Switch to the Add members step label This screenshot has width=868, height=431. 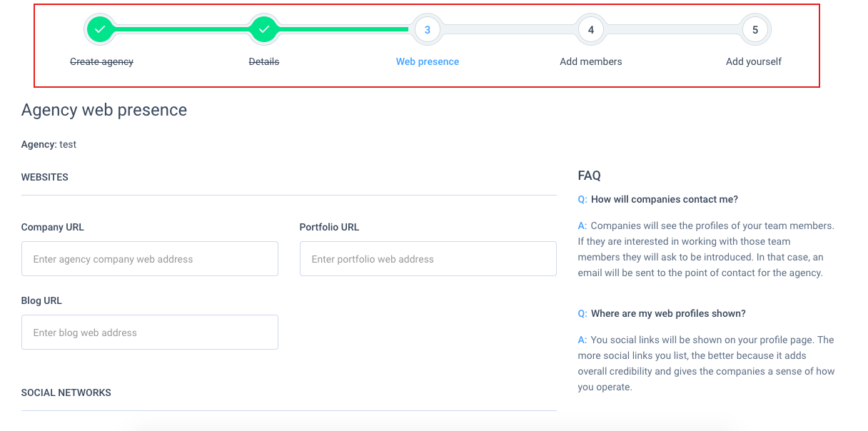[x=591, y=61]
